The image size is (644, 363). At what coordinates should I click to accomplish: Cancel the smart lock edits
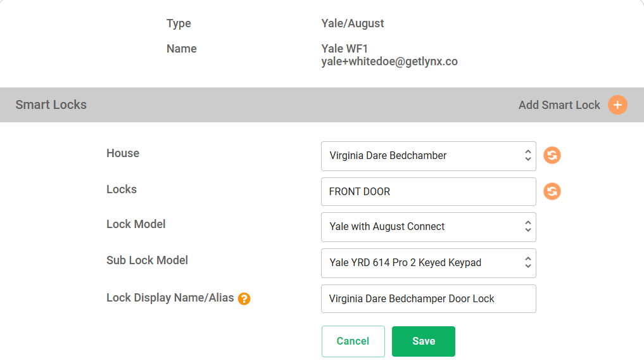pos(353,341)
